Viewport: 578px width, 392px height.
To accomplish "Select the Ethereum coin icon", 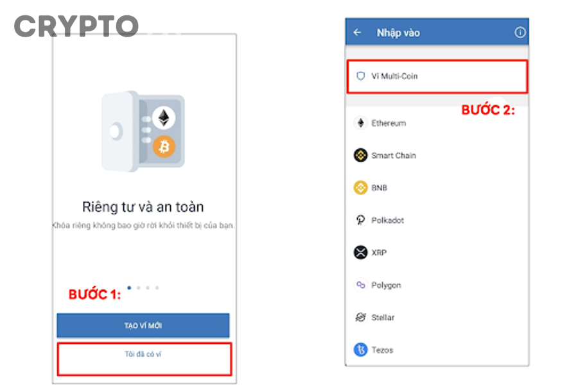I will tap(361, 123).
